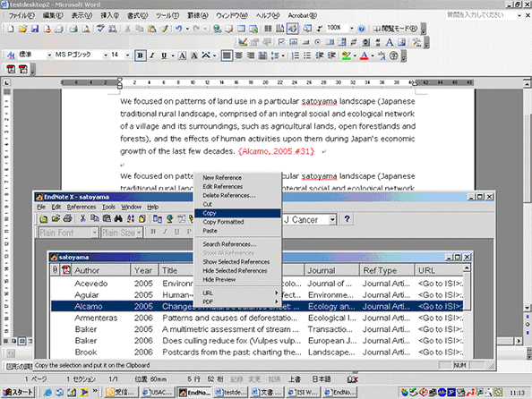Open the 挿入(I) menu in Word
Image resolution: width=532 pixels, height=399 pixels.
tap(109, 15)
